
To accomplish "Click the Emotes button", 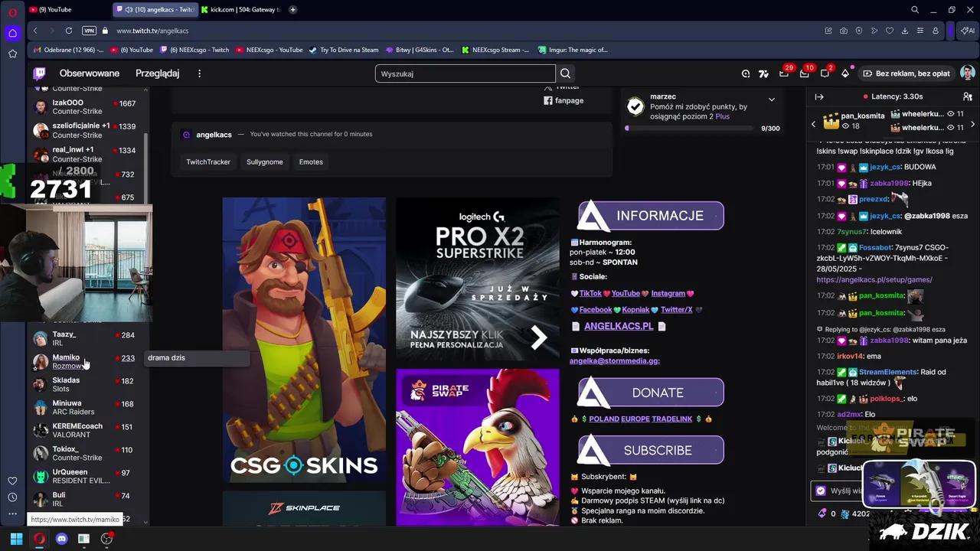I will tap(311, 161).
